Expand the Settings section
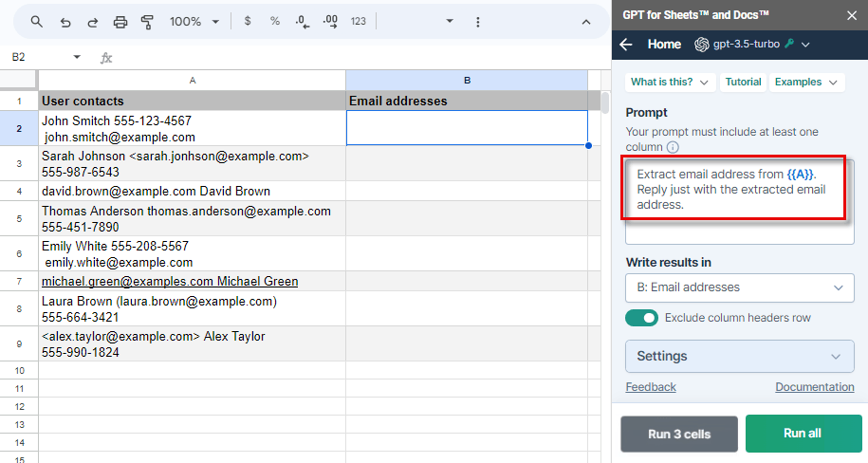 click(740, 356)
